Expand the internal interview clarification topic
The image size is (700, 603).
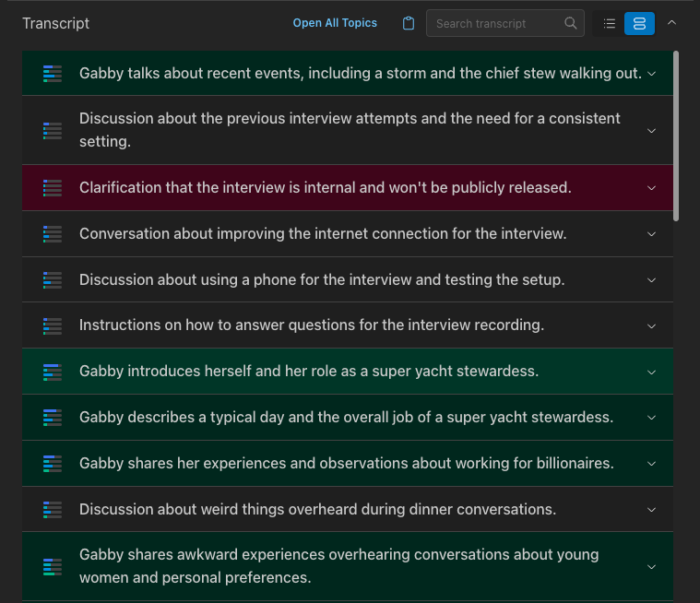pos(651,188)
